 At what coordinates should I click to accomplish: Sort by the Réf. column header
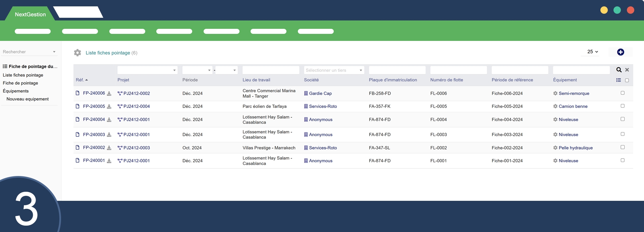[80, 80]
